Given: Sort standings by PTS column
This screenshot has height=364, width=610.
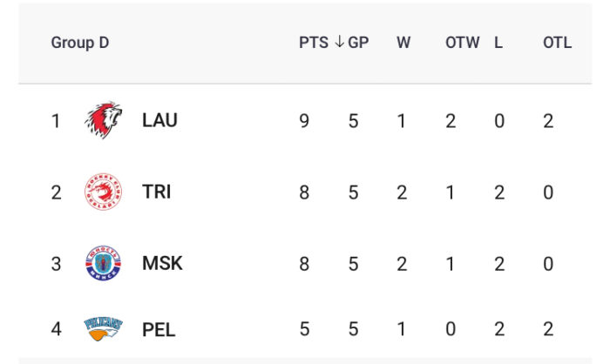Looking at the screenshot, I should pyautogui.click(x=314, y=43).
